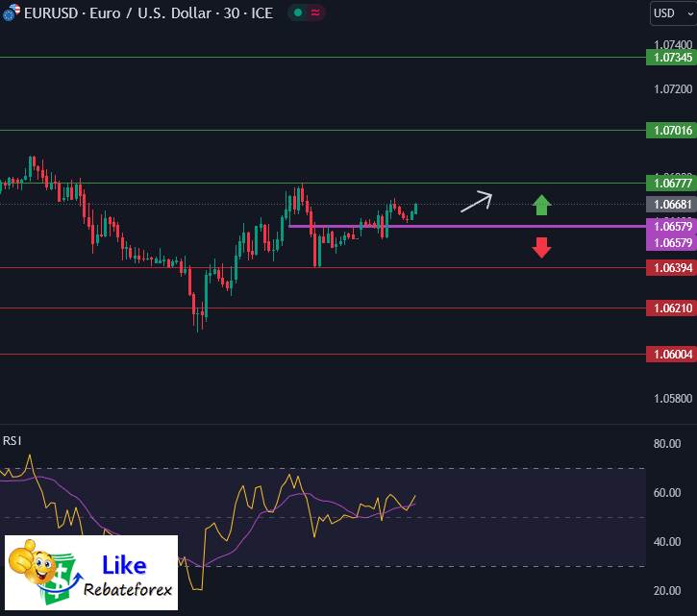The image size is (697, 616).
Task: Click the 20.00 RSI scale value
Action: click(667, 591)
